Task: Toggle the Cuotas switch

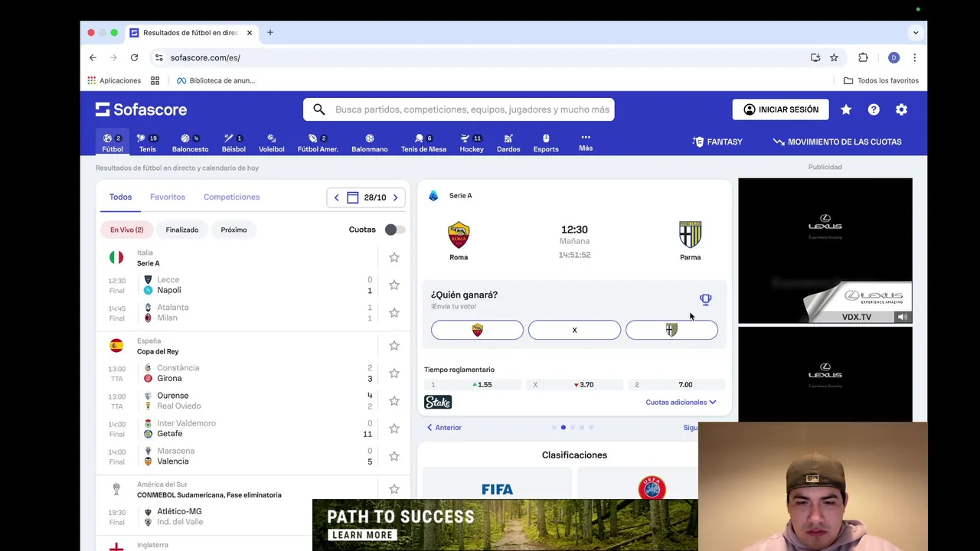Action: click(394, 230)
